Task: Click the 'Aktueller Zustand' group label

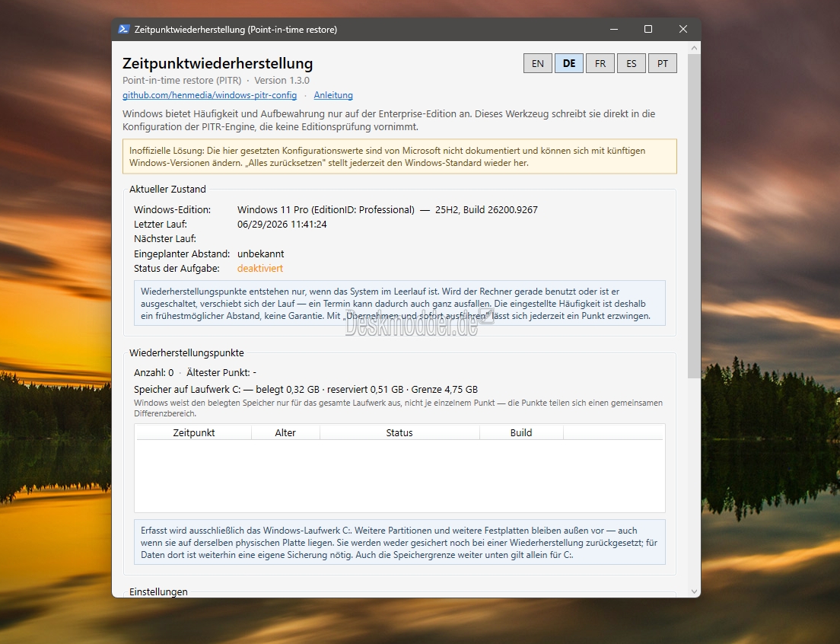Action: click(x=167, y=189)
